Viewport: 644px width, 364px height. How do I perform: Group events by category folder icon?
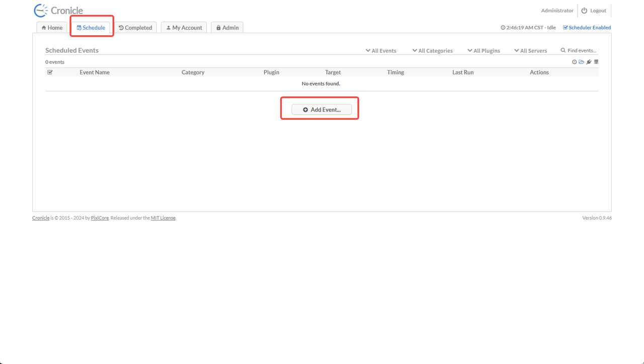click(582, 62)
